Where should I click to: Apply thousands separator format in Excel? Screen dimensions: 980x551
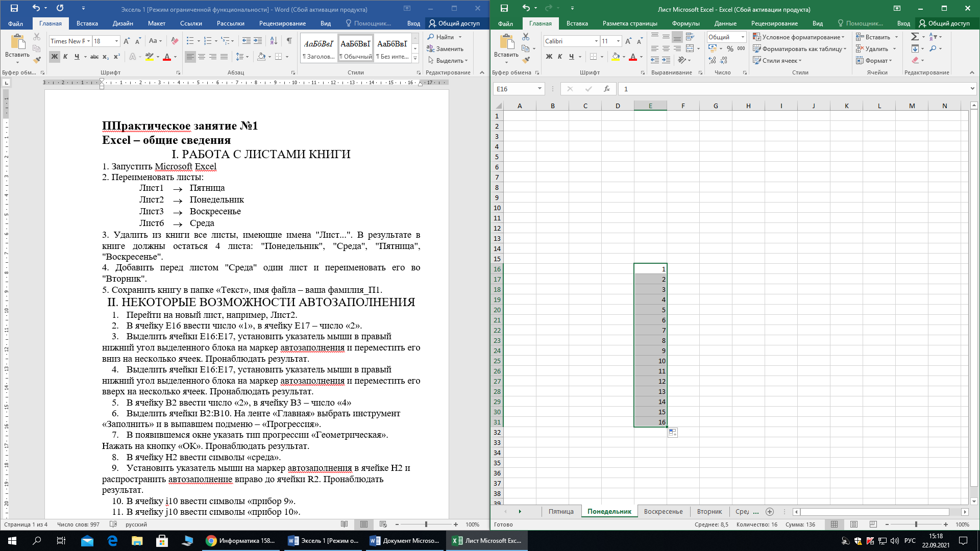[741, 48]
